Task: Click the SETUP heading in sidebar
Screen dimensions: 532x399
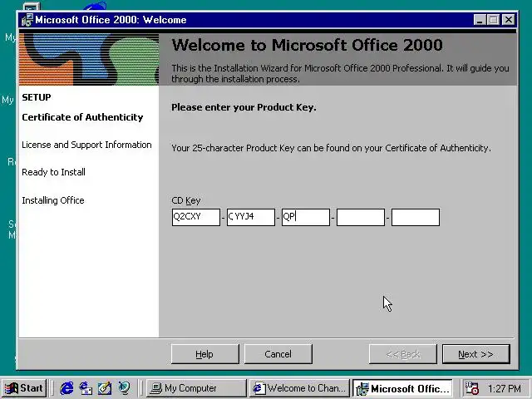Action: tap(37, 97)
